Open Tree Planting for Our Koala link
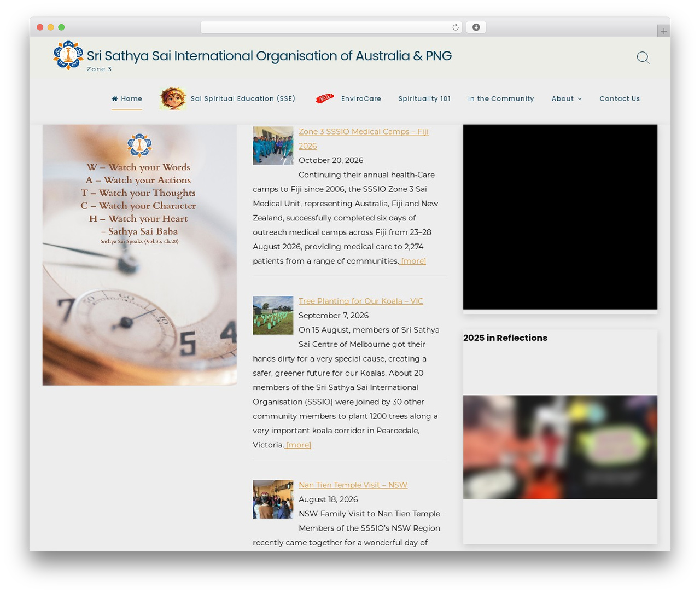The width and height of the screenshot is (700, 593). pyautogui.click(x=361, y=301)
